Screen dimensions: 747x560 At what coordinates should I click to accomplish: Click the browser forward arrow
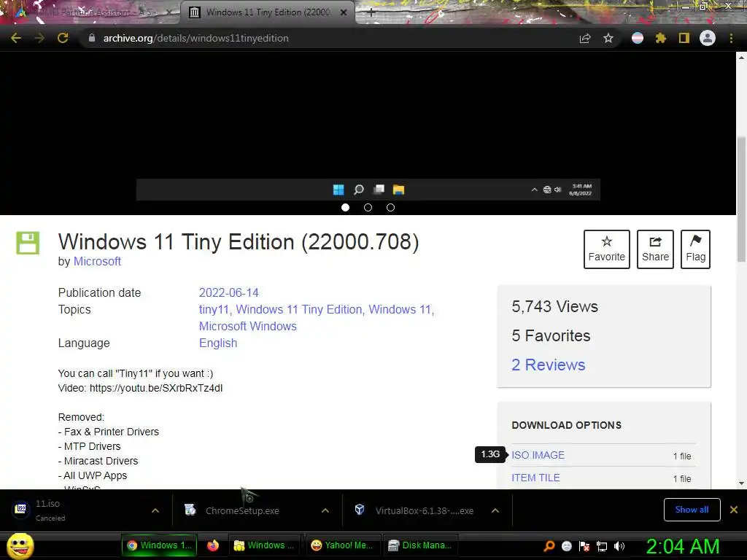(x=39, y=38)
